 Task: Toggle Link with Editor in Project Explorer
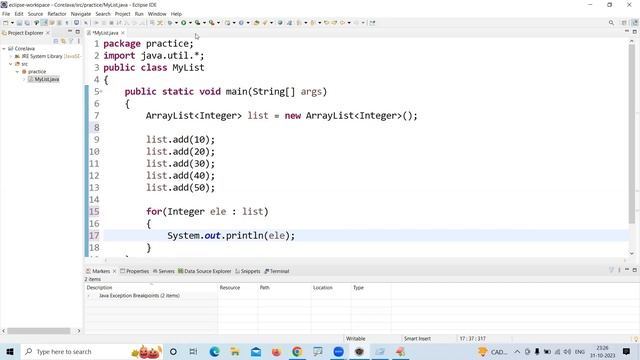[63, 41]
